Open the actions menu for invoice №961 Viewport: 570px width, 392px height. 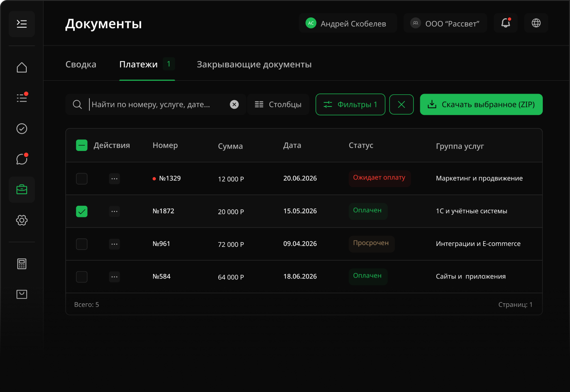click(x=114, y=244)
